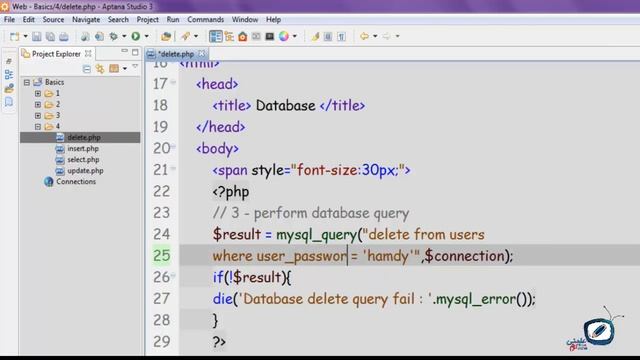
Task: Open the Project Explorer View Menu triangle
Action: (135, 67)
